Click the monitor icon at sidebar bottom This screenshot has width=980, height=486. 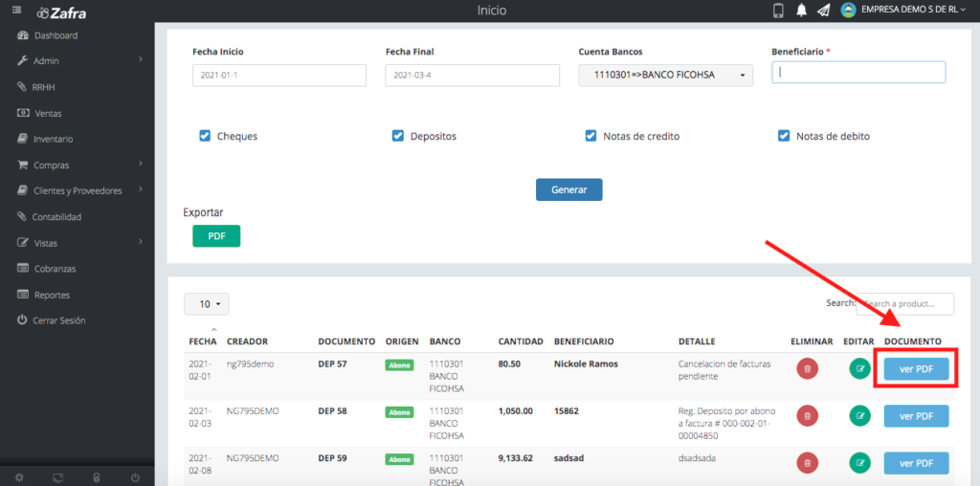click(57, 478)
